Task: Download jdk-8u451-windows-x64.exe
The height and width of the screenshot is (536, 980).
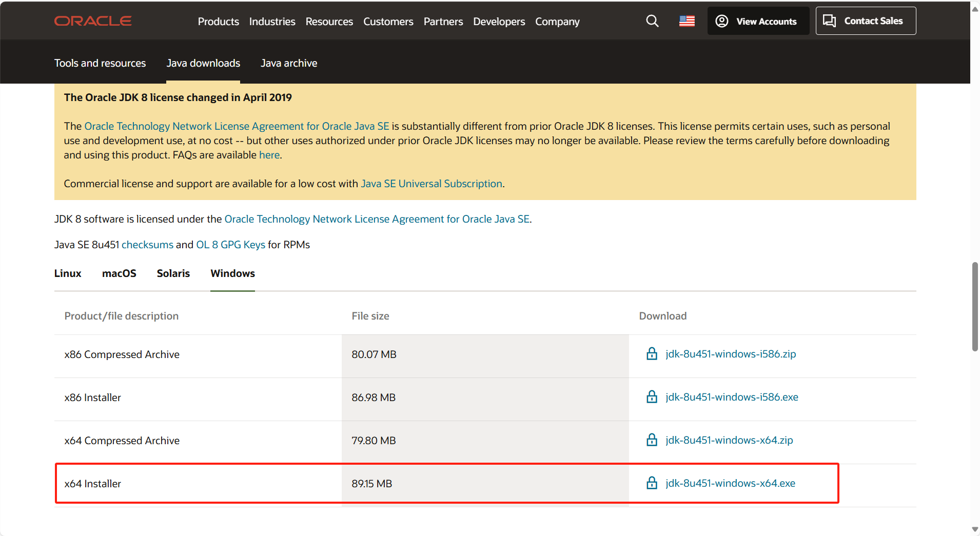Action: tap(730, 483)
